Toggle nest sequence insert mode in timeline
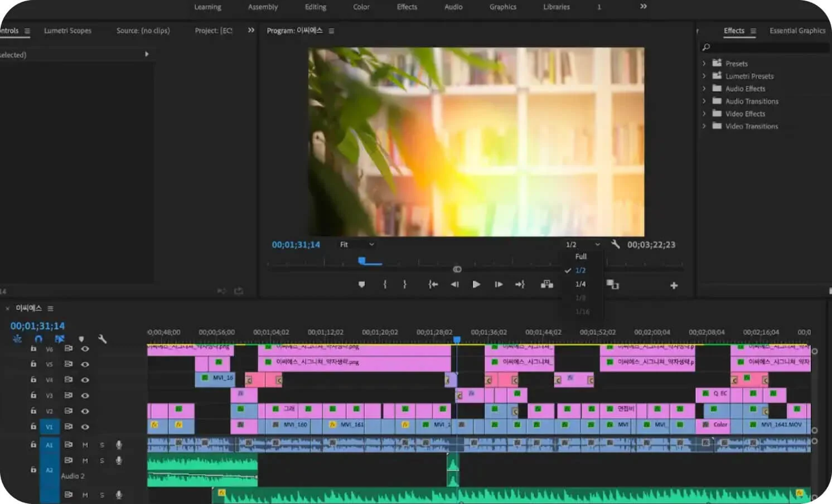 (17, 338)
